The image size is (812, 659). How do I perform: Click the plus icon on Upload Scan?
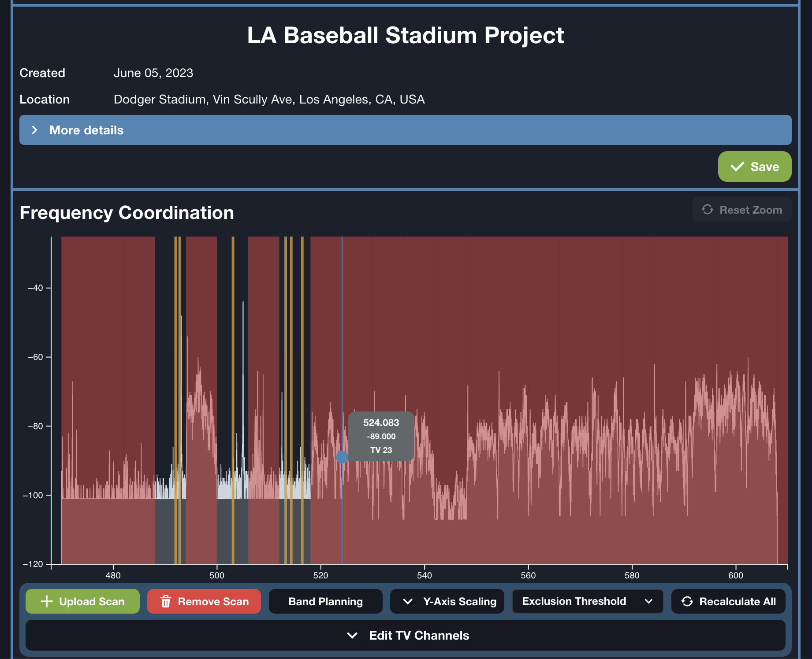(x=46, y=602)
